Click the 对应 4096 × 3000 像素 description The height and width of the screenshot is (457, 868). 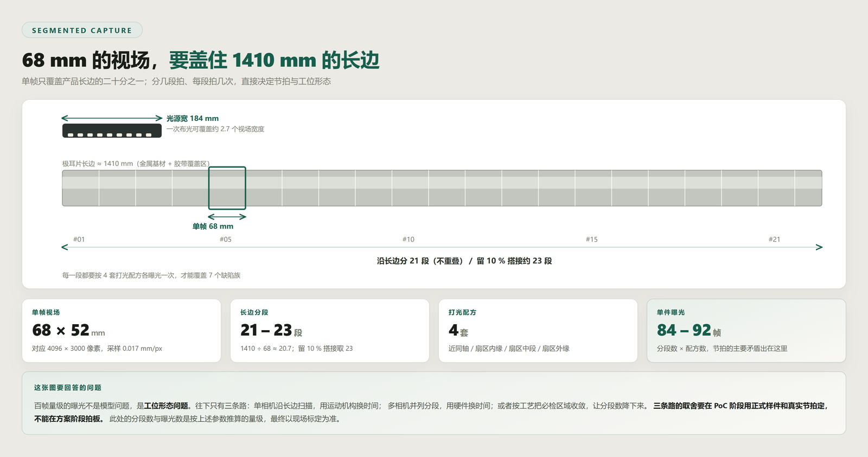click(x=97, y=349)
